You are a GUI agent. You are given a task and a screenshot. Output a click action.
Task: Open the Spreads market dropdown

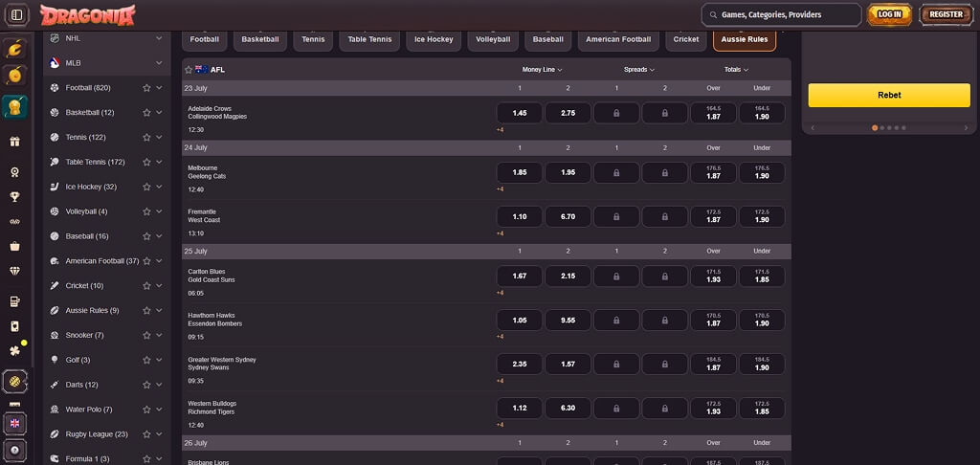tap(638, 70)
